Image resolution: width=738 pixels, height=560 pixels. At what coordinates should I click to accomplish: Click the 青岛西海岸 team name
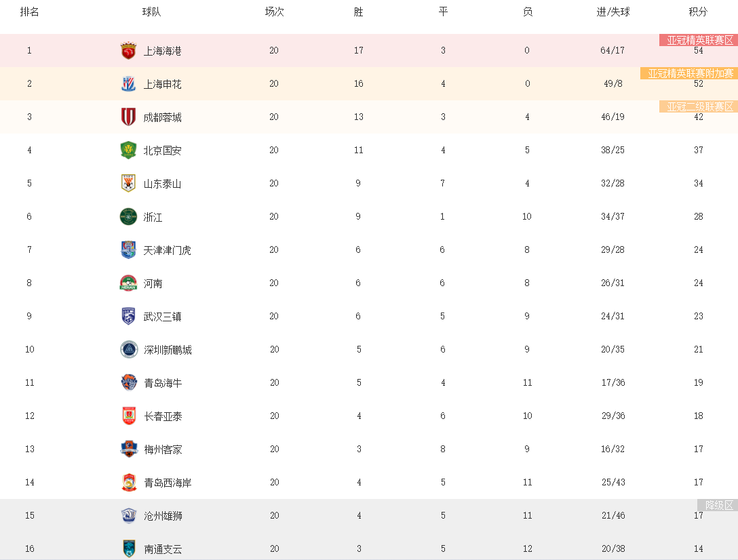tap(168, 482)
